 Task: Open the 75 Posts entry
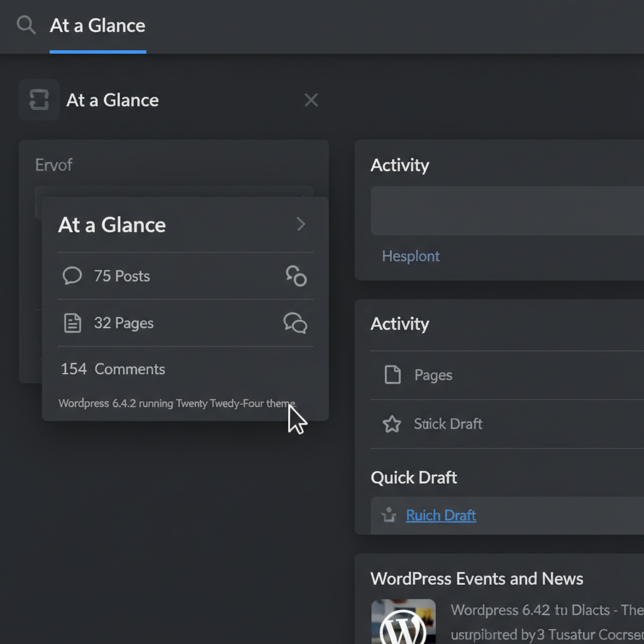point(121,276)
